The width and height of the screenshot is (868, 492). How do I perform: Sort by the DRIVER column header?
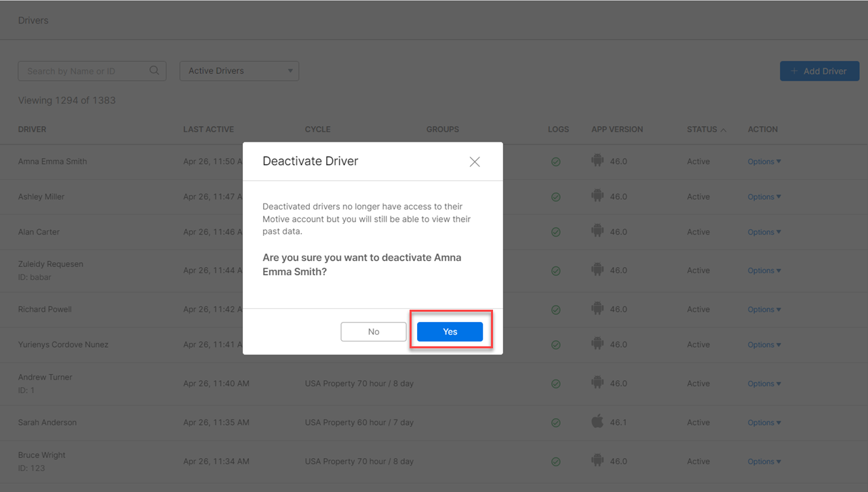(32, 129)
